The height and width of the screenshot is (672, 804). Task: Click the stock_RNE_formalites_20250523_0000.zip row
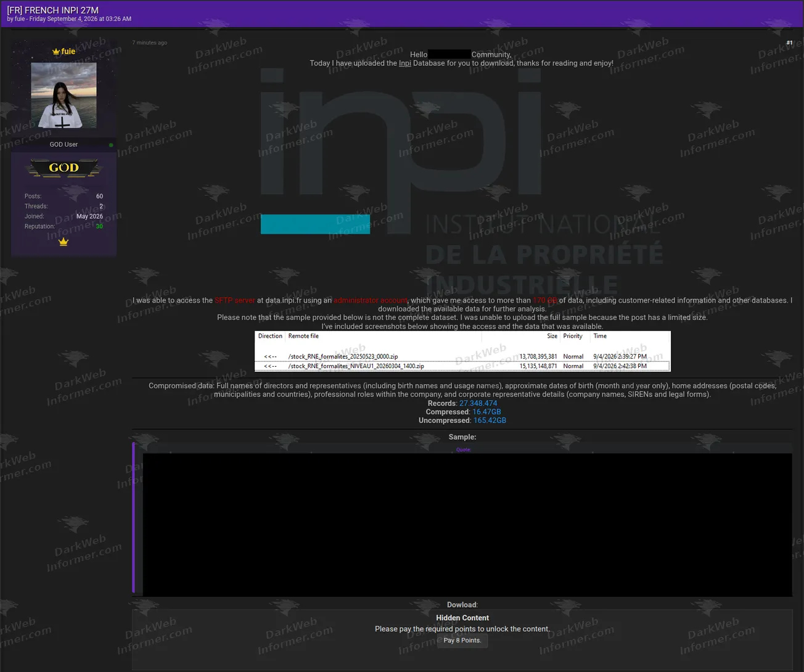click(462, 356)
